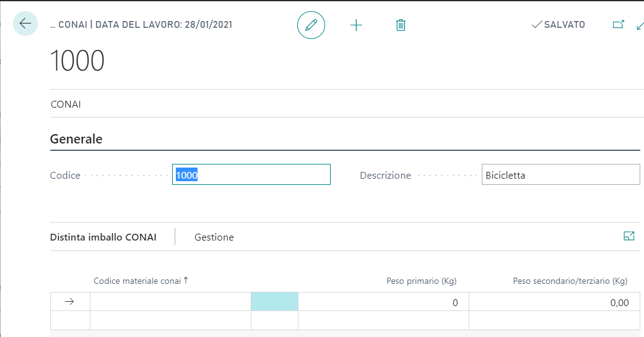
Task: Click the trash can delete icon
Action: (x=401, y=25)
